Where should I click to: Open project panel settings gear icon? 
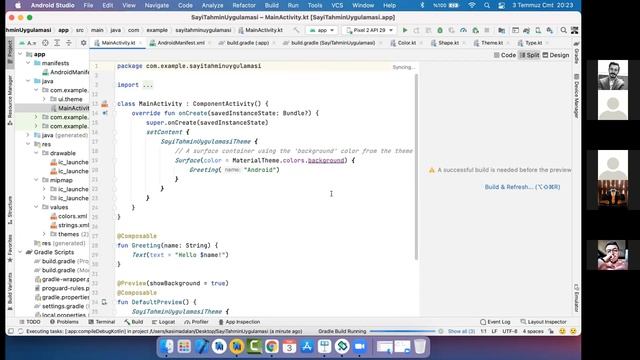[x=83, y=43]
